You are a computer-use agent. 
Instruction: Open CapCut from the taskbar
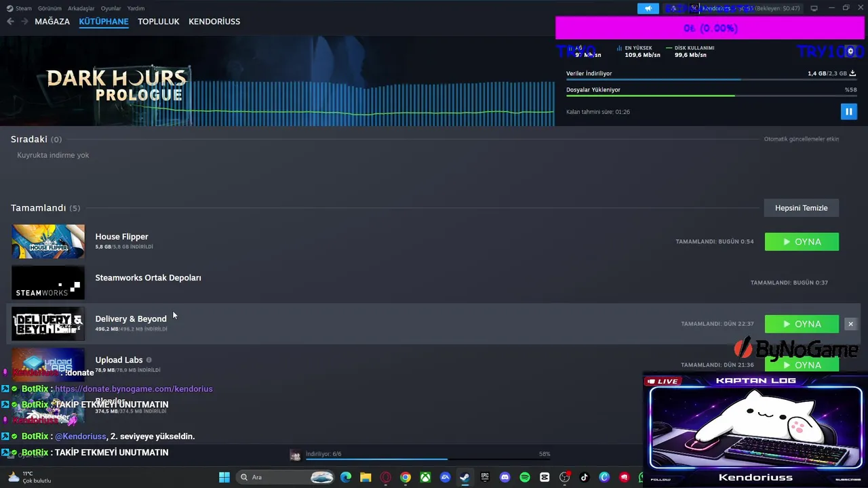(x=545, y=477)
